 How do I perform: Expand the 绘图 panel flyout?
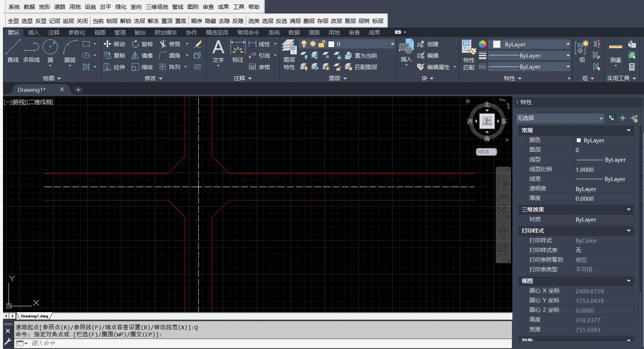tap(52, 78)
